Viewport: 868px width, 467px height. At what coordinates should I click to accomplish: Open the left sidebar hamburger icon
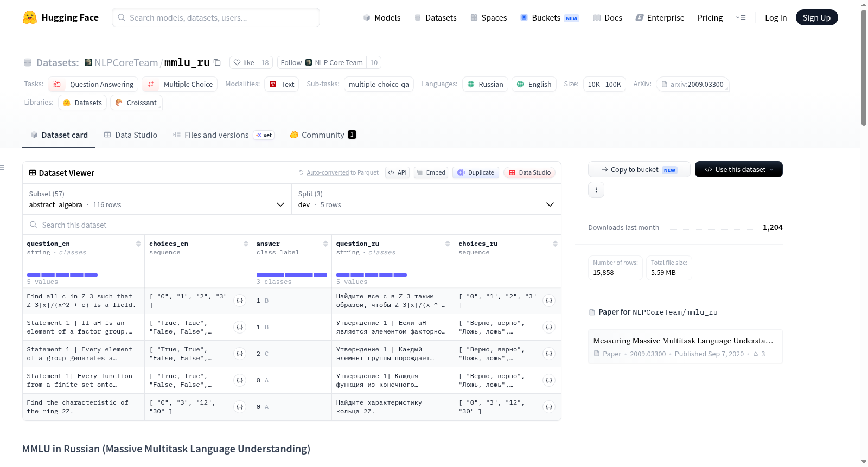(x=3, y=168)
